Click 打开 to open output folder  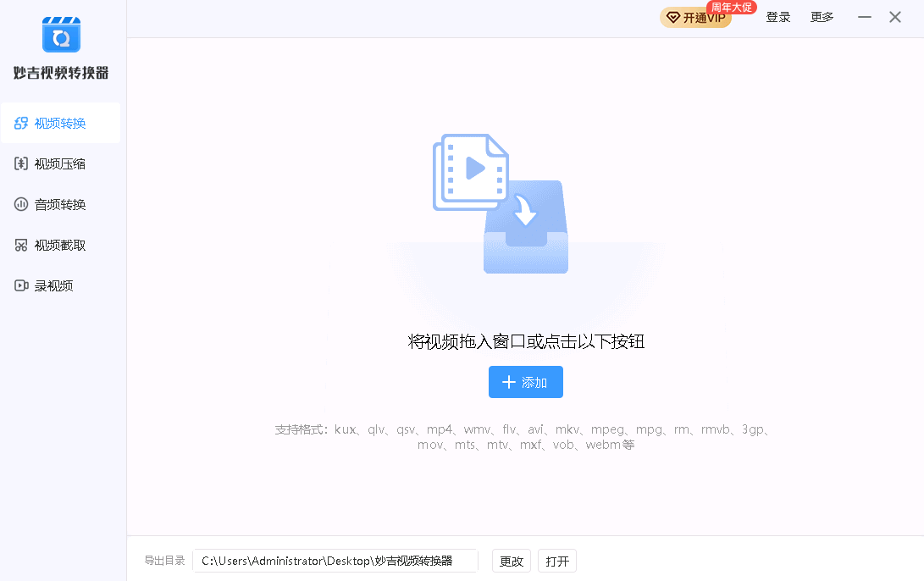(556, 561)
